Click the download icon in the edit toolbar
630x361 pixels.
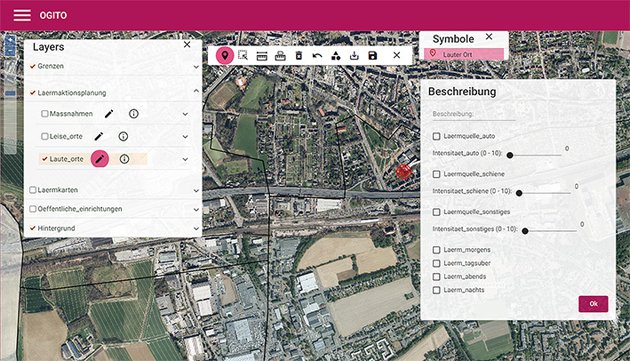[x=354, y=55]
